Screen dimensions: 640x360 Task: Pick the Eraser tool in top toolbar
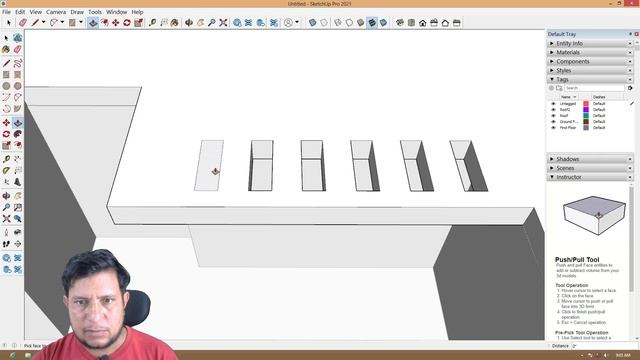coord(23,23)
